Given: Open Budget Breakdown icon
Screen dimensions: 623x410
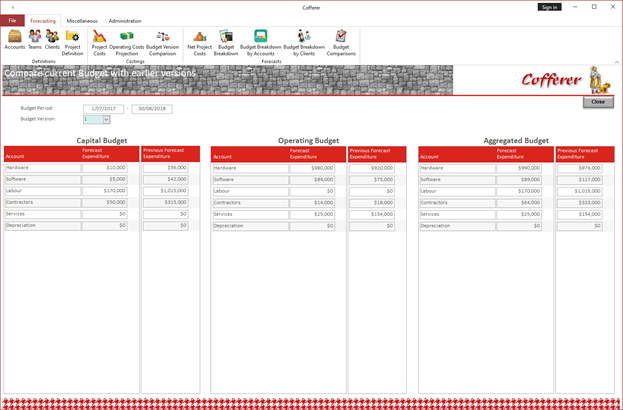Looking at the screenshot, I should coord(226,43).
